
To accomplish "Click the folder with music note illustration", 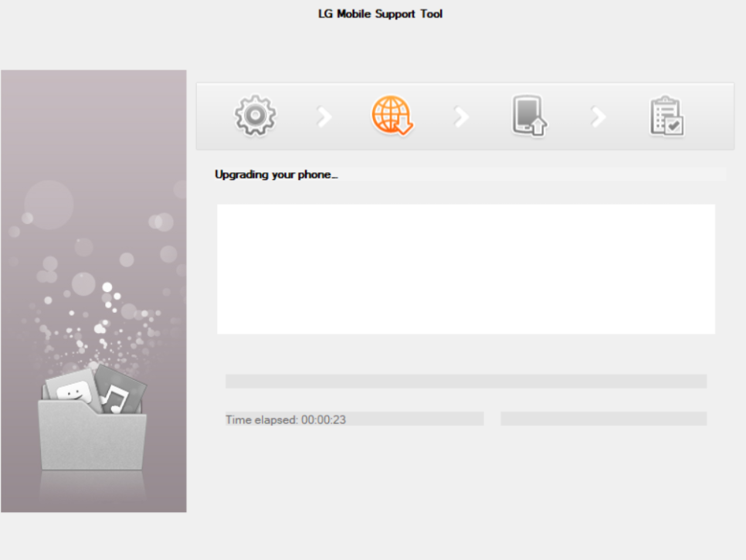I will (93, 417).
